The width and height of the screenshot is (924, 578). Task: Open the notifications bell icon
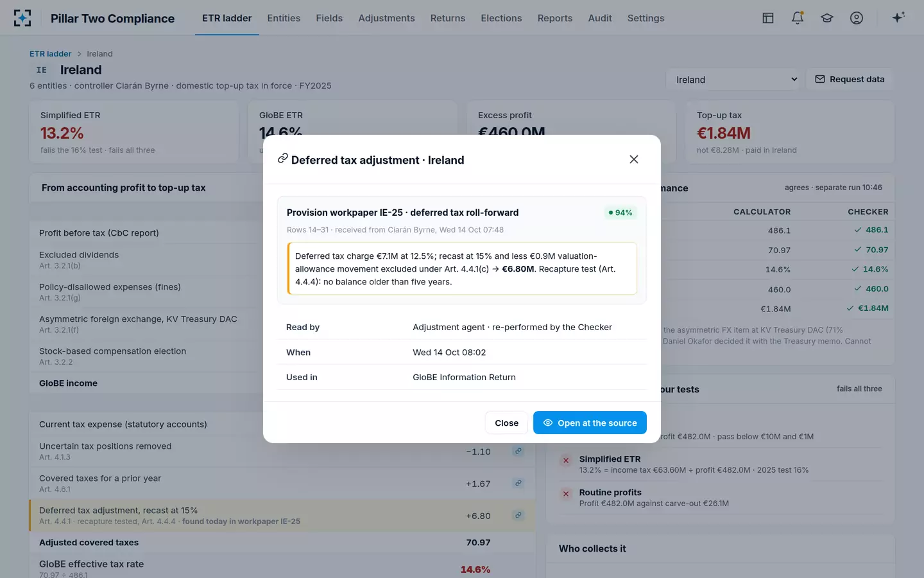tap(798, 18)
